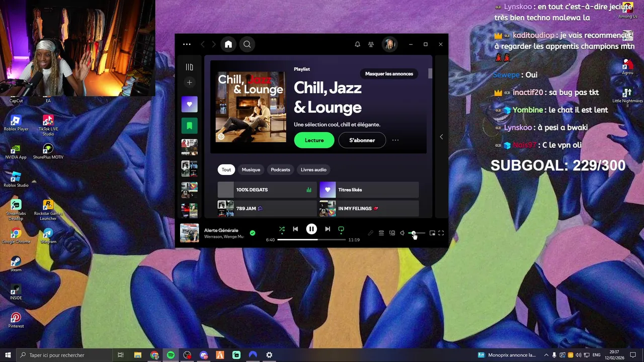Select the Steam desktop icon
Viewport: 644px width, 362px height.
pos(16,264)
